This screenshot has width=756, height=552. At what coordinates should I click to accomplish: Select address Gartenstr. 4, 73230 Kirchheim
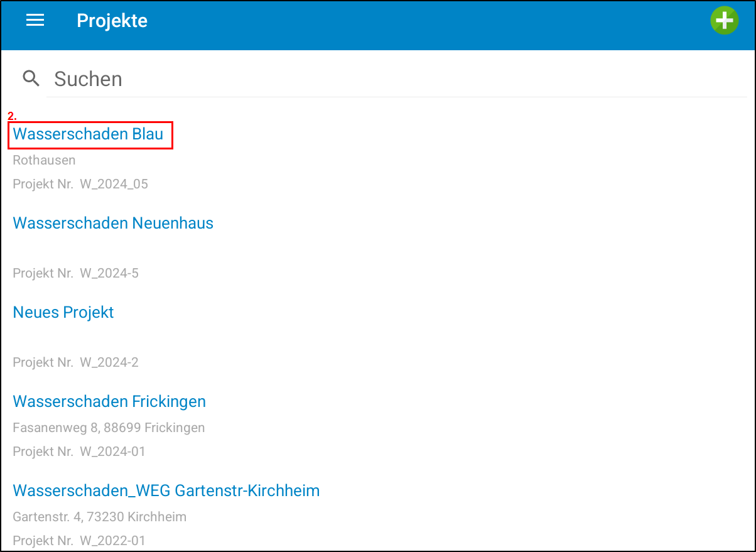coord(99,517)
